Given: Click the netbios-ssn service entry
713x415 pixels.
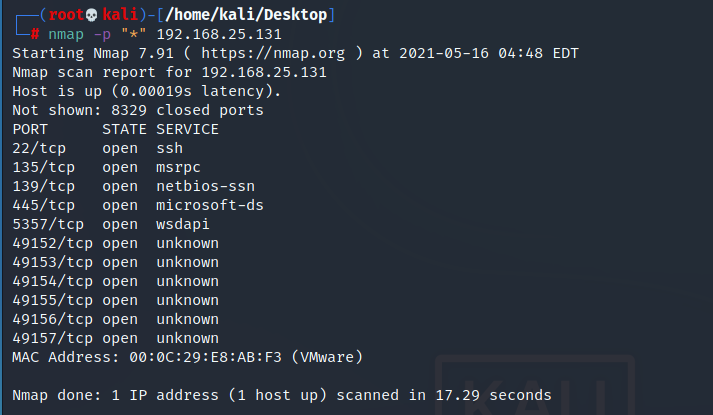Looking at the screenshot, I should (206, 186).
